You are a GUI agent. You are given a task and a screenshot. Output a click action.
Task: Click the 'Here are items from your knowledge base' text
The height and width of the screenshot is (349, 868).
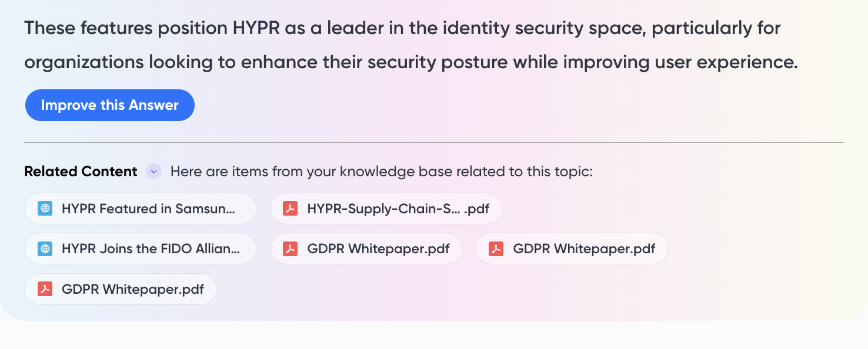point(382,172)
